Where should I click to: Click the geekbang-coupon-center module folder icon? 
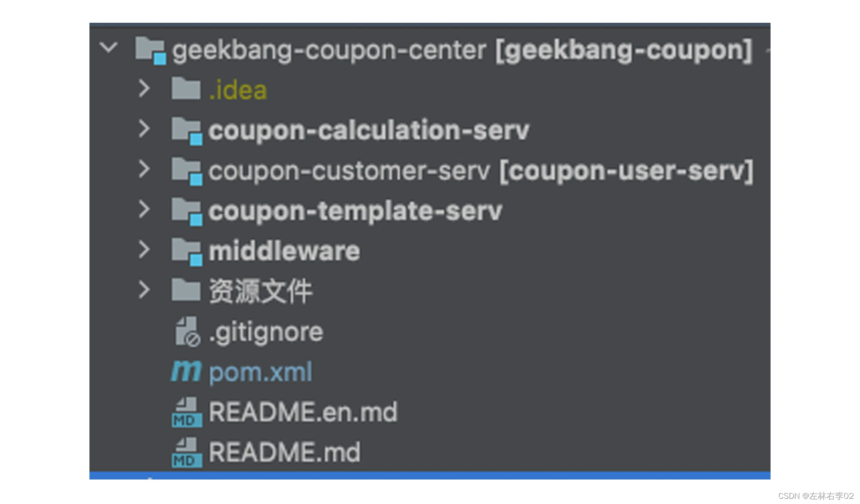(x=150, y=50)
